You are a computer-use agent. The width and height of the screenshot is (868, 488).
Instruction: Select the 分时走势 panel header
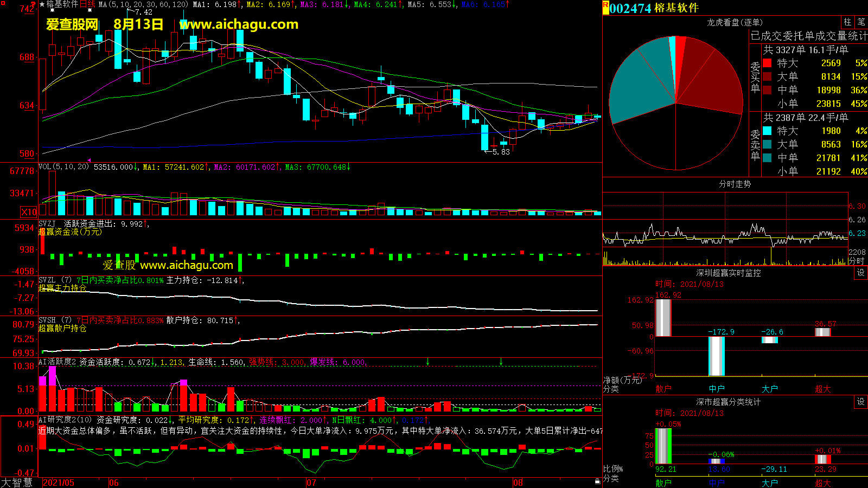(x=735, y=184)
